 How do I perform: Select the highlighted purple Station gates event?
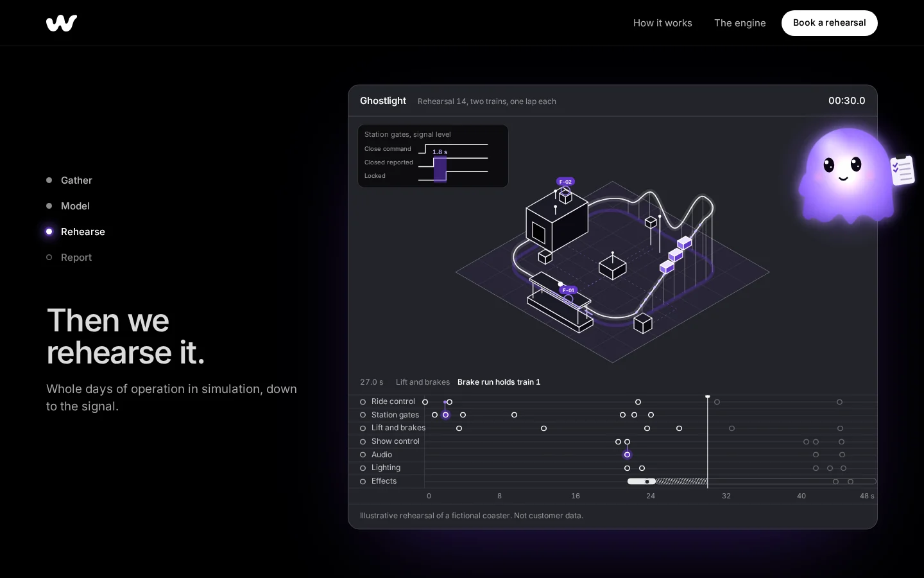tap(446, 415)
